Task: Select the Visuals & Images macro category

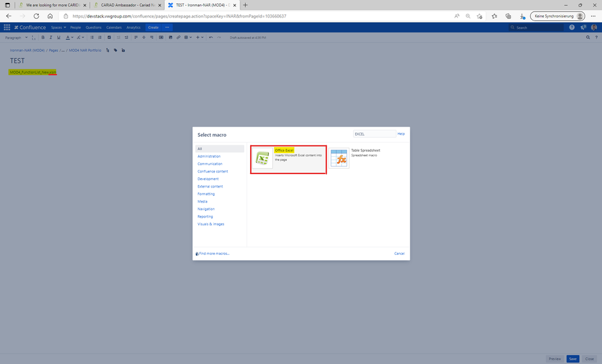Action: click(211, 224)
